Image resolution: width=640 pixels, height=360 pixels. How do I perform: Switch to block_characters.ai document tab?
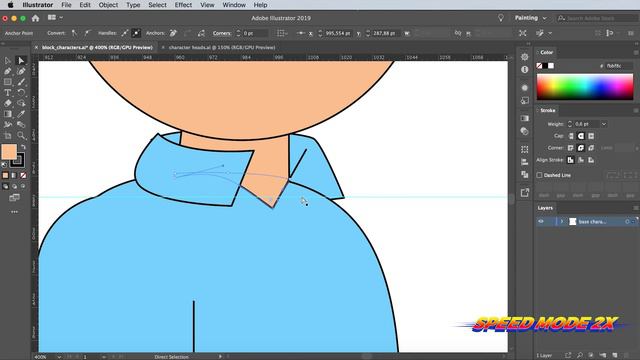pyautogui.click(x=97, y=48)
